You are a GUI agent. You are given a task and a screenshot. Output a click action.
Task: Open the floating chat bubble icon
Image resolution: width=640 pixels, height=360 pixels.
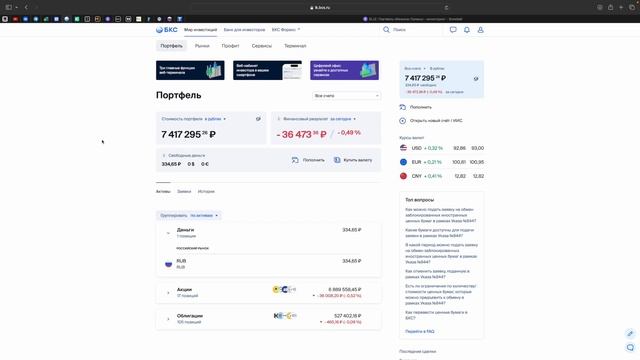tap(630, 347)
